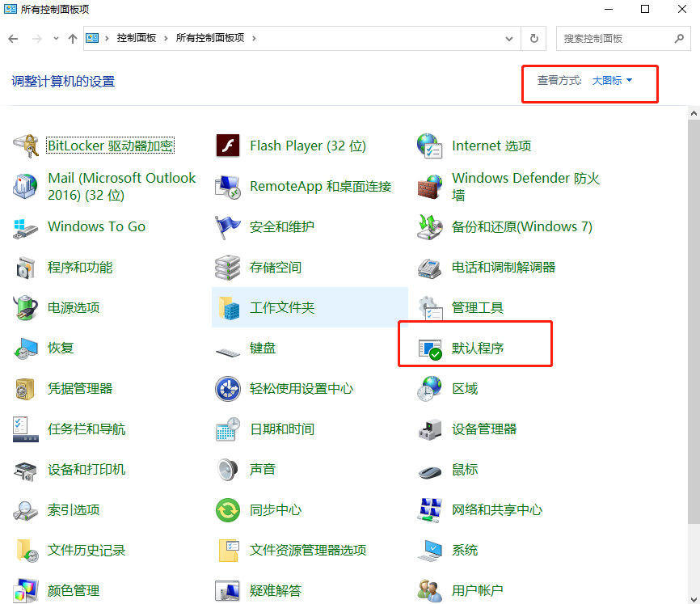Click the 存储空间 drives icon
This screenshot has height=604, width=700.
pos(228,267)
